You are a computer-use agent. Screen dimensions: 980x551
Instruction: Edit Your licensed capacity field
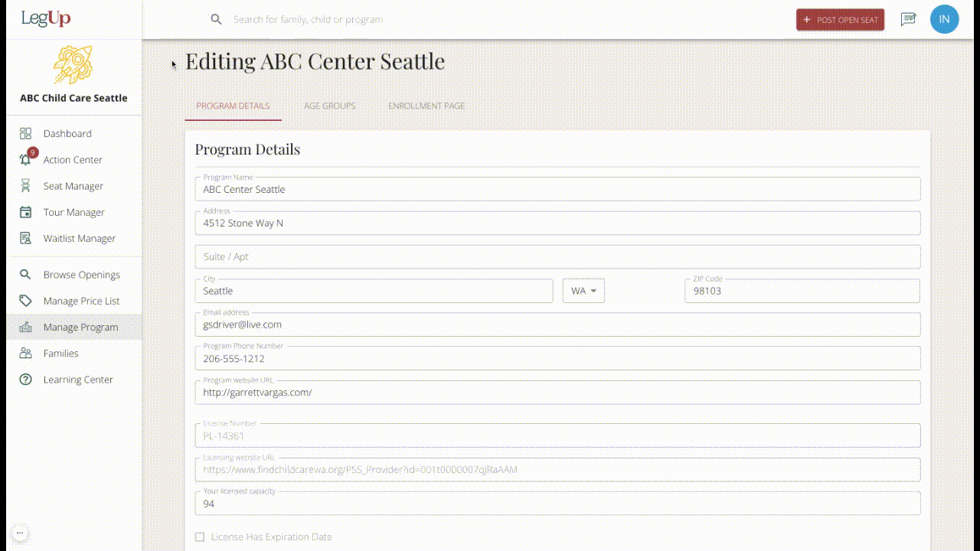click(x=557, y=504)
